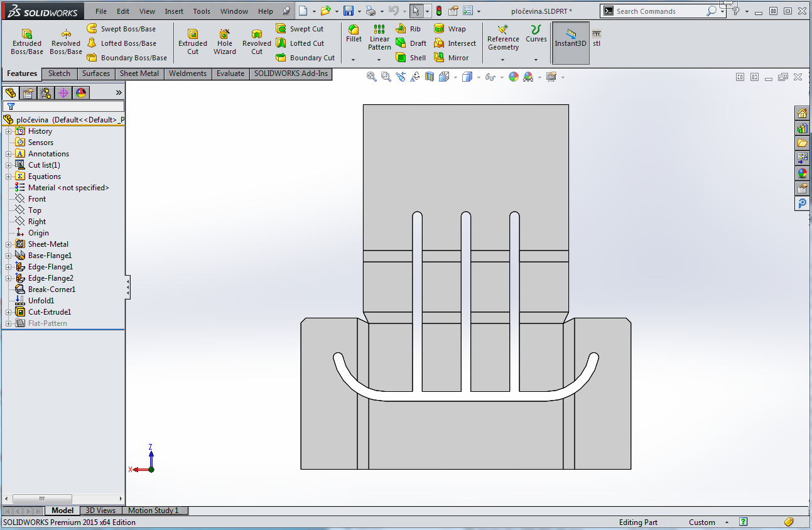Select the Motion Study 1 tab
Screen dimensions: 812x530
153,511
